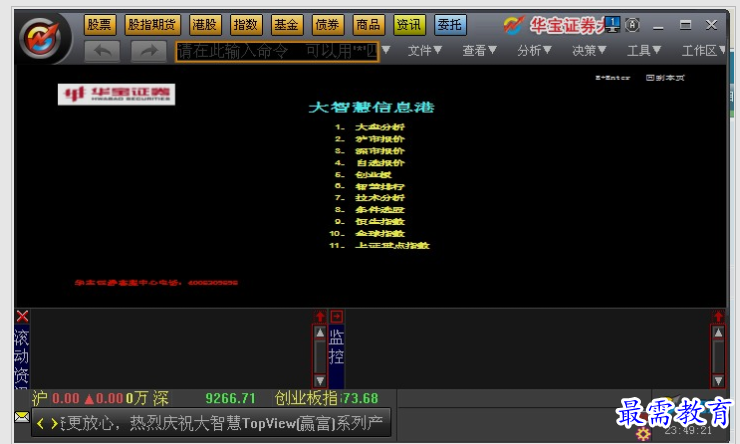Select menu entry 5 创业板
The height and width of the screenshot is (444, 740).
click(x=363, y=175)
